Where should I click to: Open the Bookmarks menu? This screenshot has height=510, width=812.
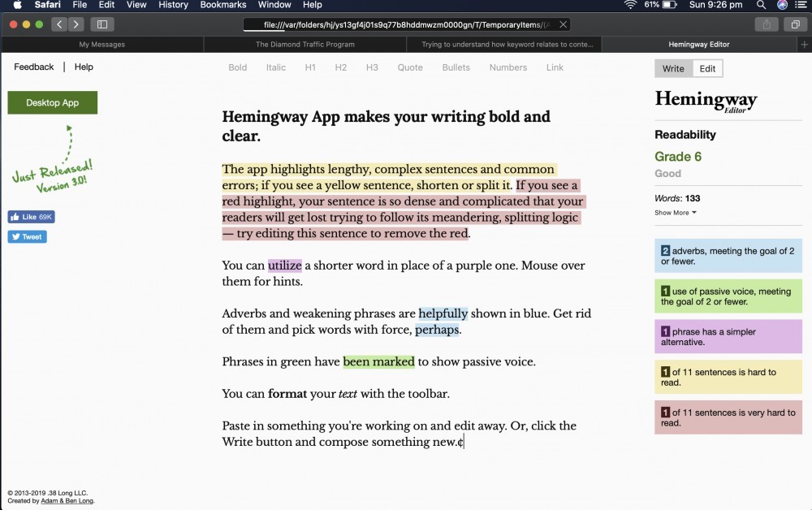223,5
